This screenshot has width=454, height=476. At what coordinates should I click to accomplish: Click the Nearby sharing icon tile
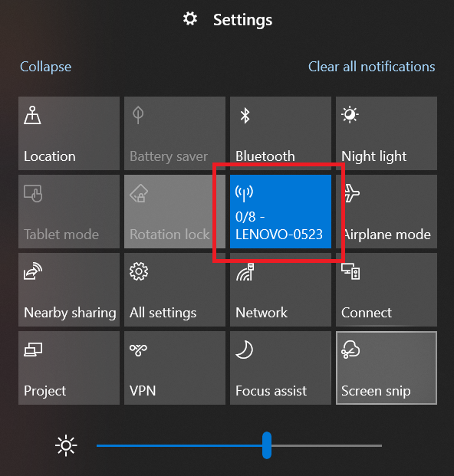coord(69,290)
